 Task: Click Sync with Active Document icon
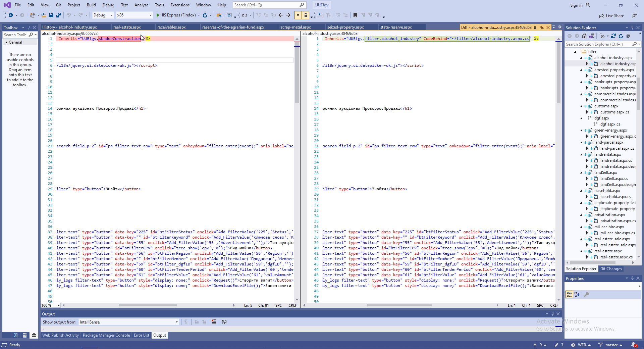point(613,36)
